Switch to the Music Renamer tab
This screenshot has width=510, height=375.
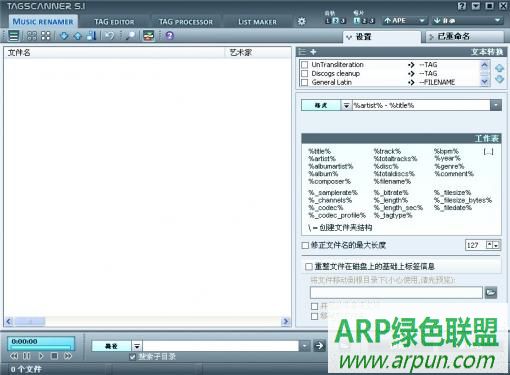43,22
